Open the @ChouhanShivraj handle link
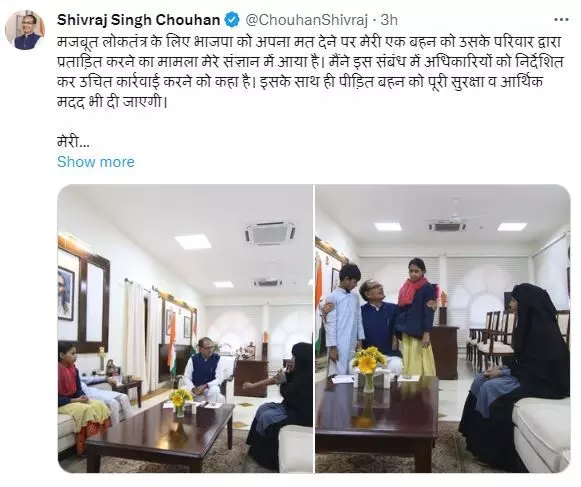The width and height of the screenshot is (581, 487). click(307, 20)
